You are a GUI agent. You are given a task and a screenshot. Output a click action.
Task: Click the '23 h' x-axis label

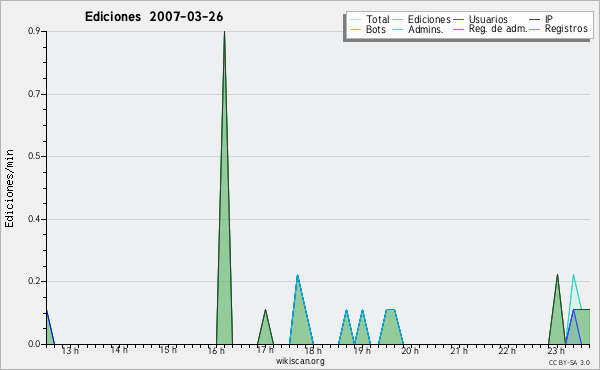point(556,351)
